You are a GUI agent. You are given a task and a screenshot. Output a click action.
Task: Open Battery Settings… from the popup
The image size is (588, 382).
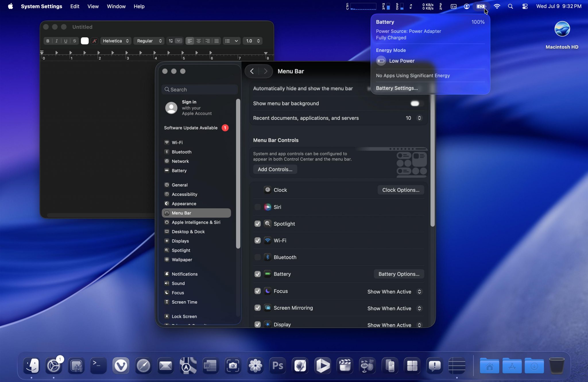pos(397,88)
